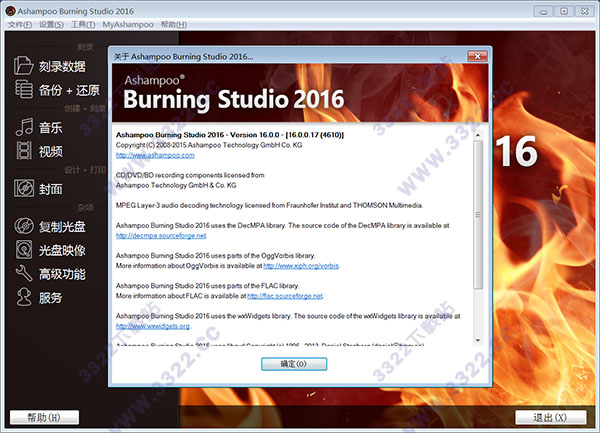Open the 文件(F) menu
The height and width of the screenshot is (433, 600).
pyautogui.click(x=20, y=24)
